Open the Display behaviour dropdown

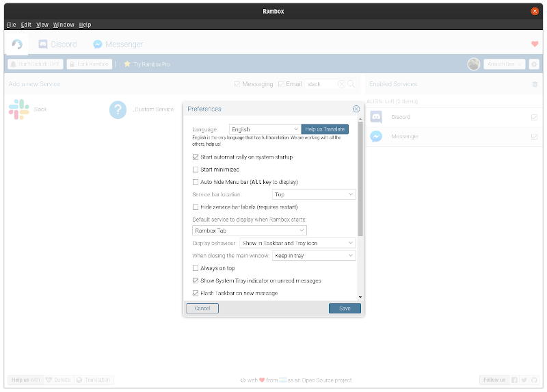coord(297,243)
